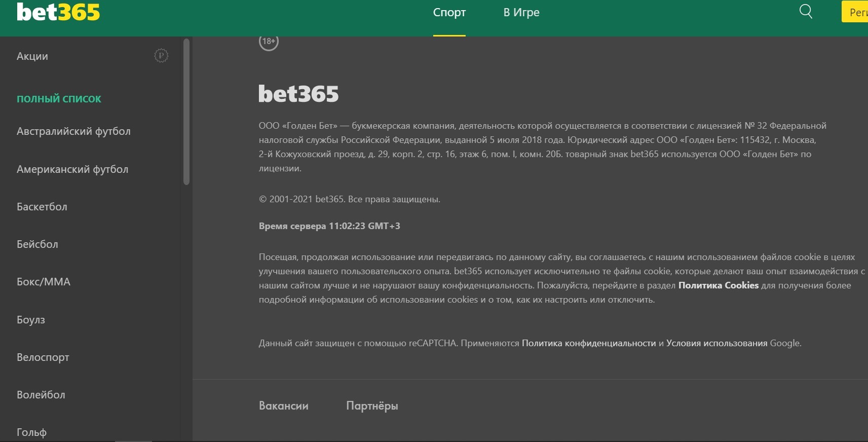Switch to the В Игре tab
This screenshot has height=442, width=868.
pyautogui.click(x=521, y=13)
